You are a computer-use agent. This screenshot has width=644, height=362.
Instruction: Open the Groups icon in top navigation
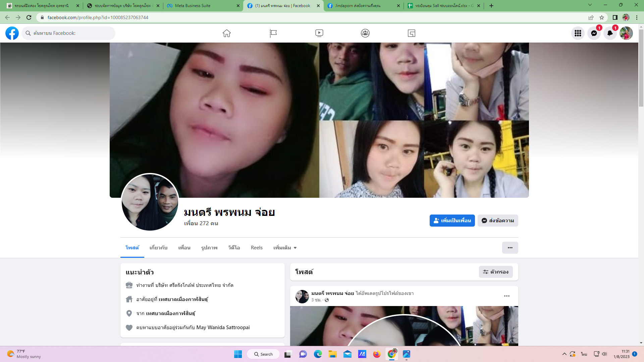(x=365, y=33)
